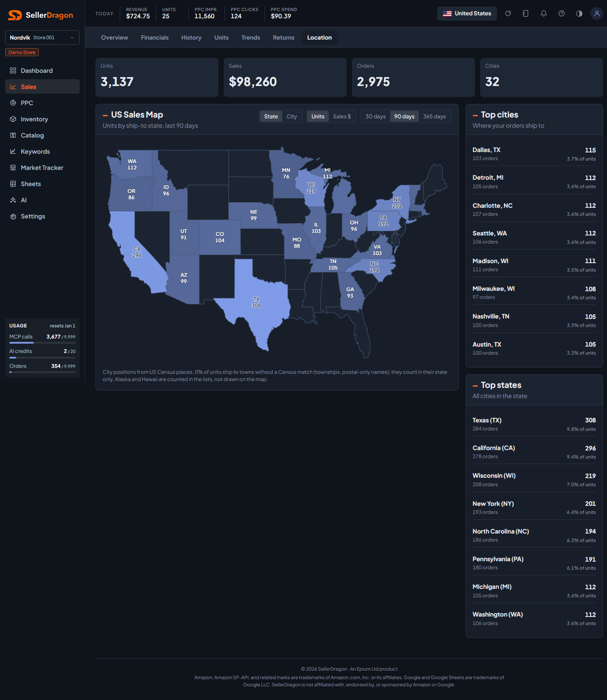Toggle the dark/light theme icon
Viewport: 607px width, 700px height.
coord(579,14)
